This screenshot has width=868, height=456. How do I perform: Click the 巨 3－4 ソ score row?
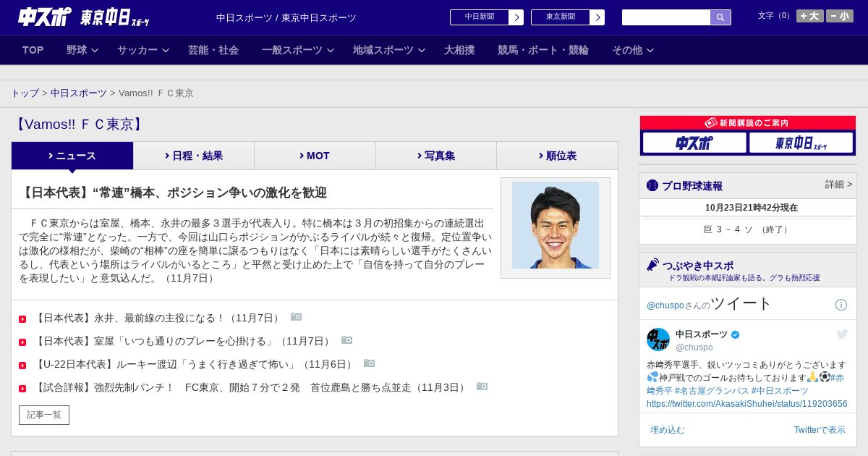tap(748, 229)
